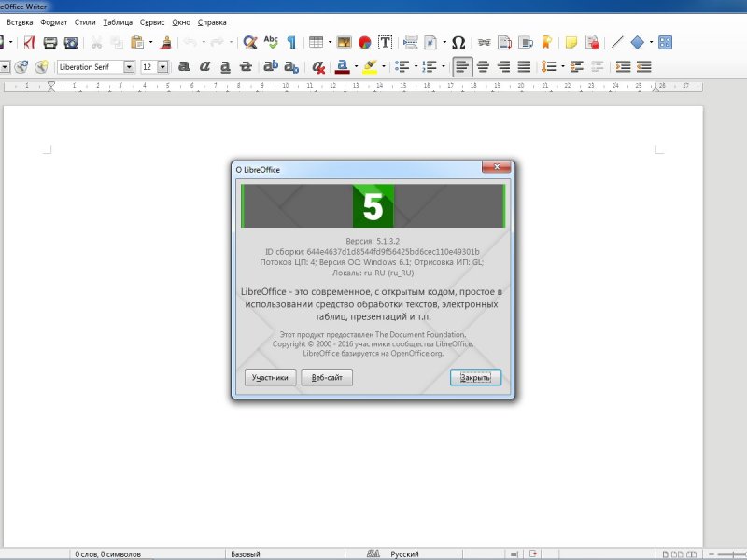
Task: Insert an image using picture icon
Action: tap(344, 43)
